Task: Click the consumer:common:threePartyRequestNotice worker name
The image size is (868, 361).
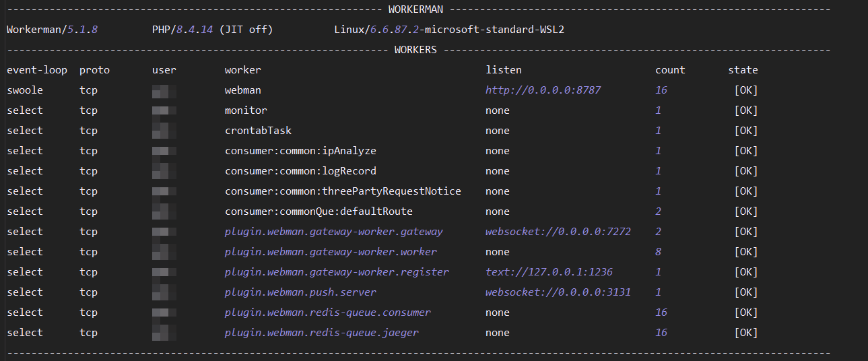Action: (343, 191)
